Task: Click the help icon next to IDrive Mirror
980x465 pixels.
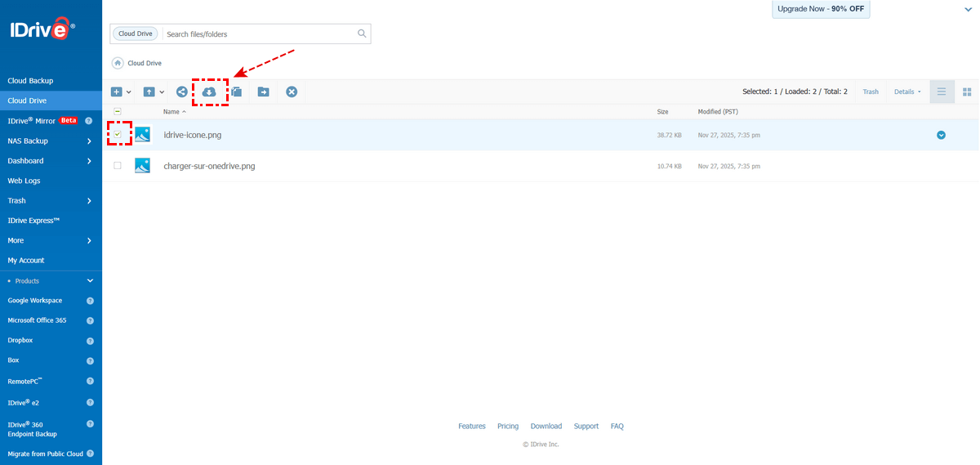Action: click(x=88, y=121)
